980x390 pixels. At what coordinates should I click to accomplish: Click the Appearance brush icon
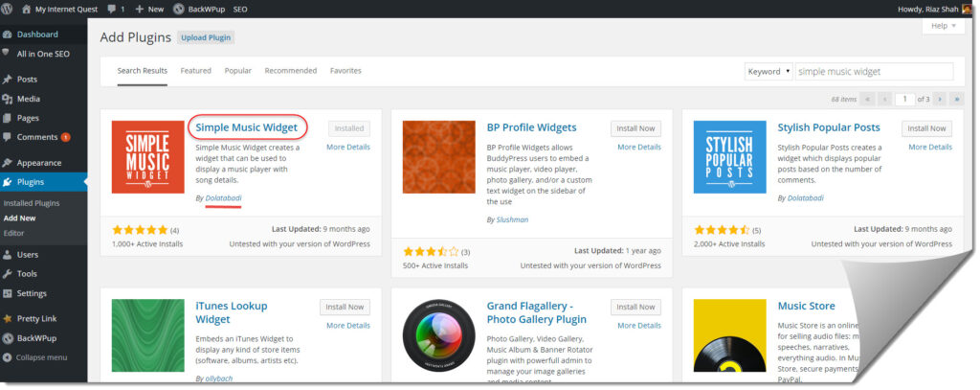pos(7,163)
